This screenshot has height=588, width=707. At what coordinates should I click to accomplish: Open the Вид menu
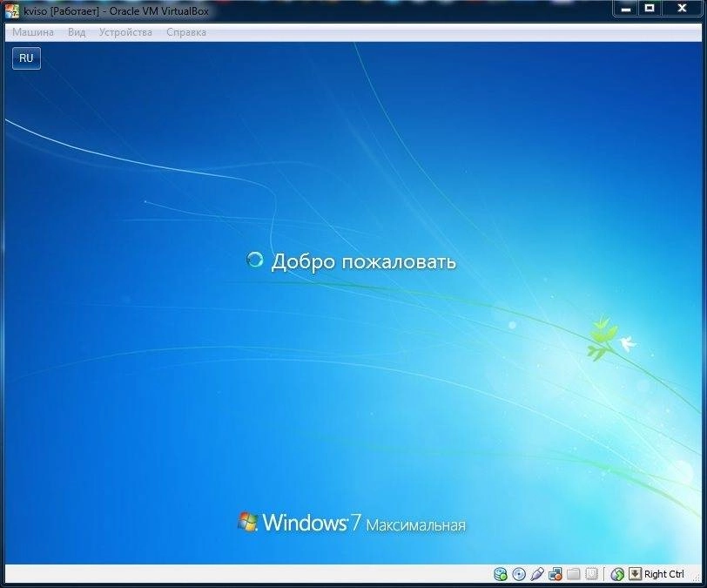(77, 32)
